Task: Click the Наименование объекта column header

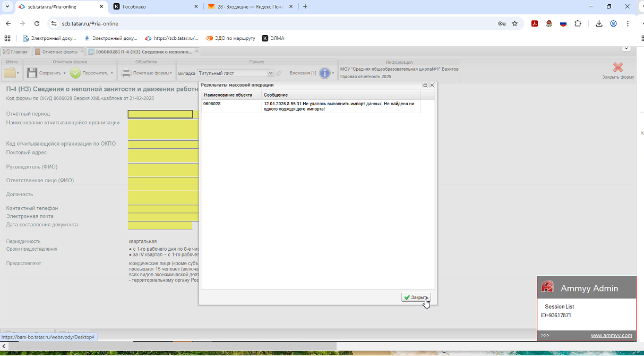Action: [x=231, y=95]
